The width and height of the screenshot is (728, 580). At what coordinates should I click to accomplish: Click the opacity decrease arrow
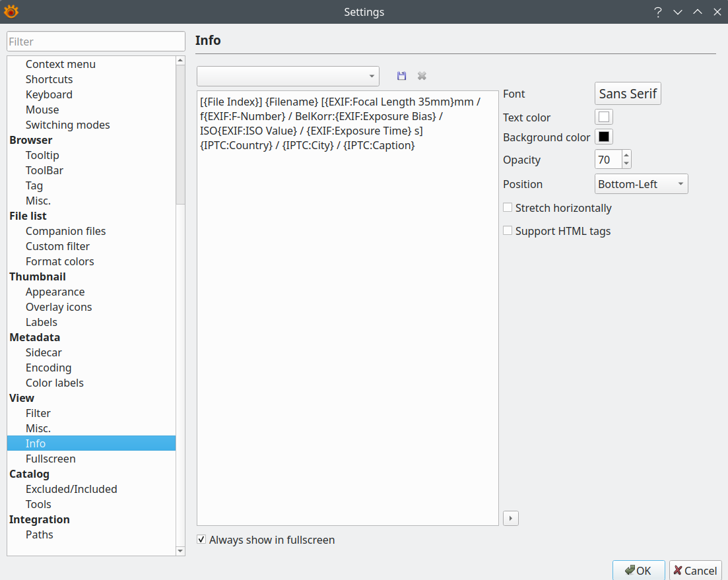626,164
